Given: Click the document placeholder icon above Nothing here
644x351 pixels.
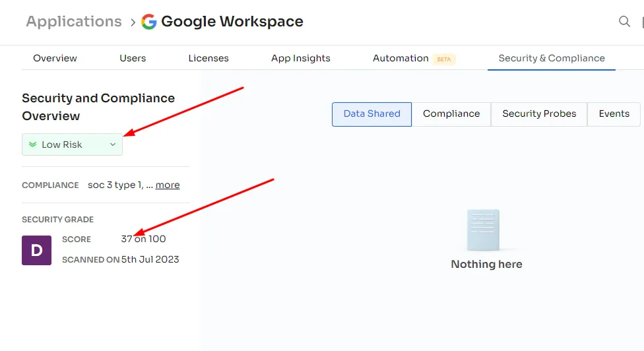Looking at the screenshot, I should pyautogui.click(x=483, y=230).
